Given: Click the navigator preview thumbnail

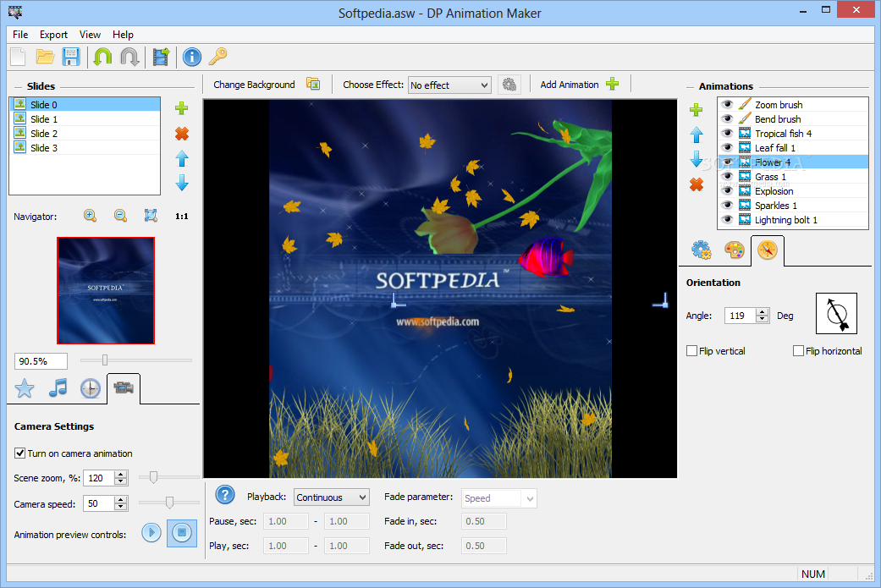Looking at the screenshot, I should [106, 290].
